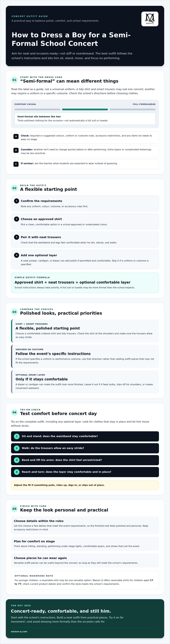This screenshot has width=170, height=644.
Task: Click the 03 Compare the choices badge
Action: [x=14, y=312]
